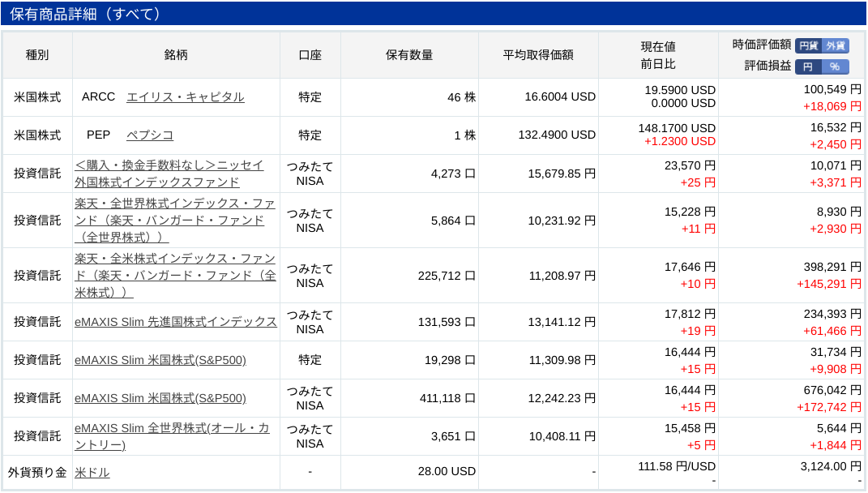Switch valuation display to 外貨

click(x=836, y=45)
